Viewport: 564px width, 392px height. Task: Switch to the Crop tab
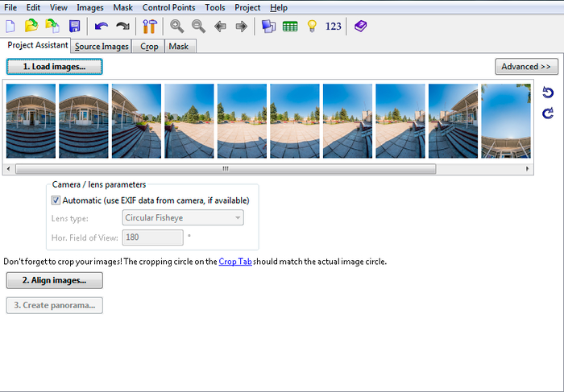coord(148,47)
